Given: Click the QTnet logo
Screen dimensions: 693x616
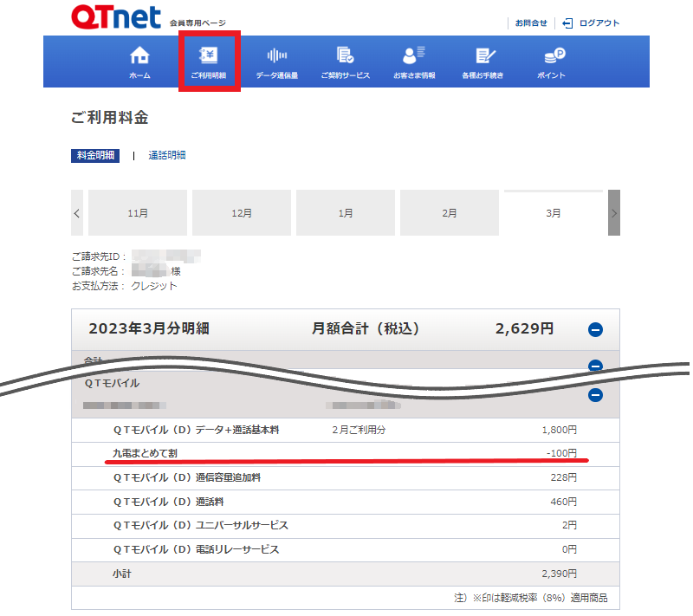Looking at the screenshot, I should [116, 17].
